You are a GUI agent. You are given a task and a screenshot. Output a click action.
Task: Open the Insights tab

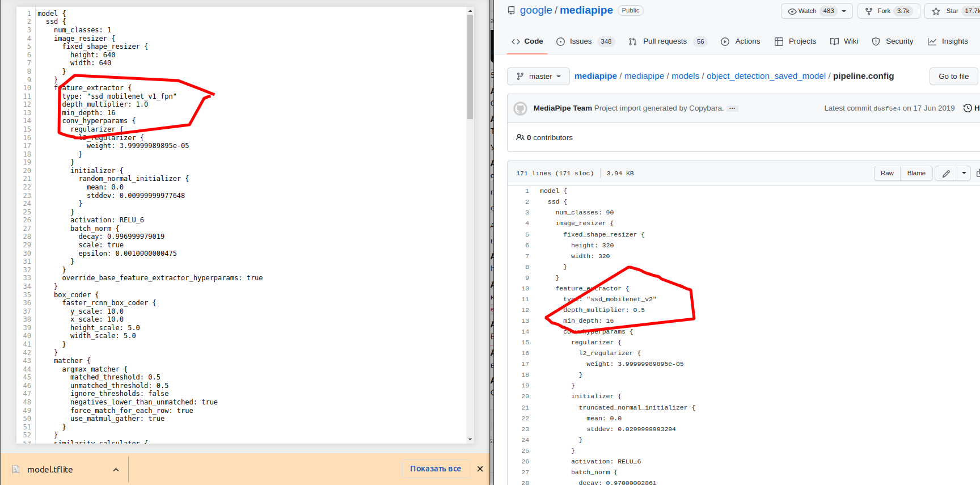[948, 41]
